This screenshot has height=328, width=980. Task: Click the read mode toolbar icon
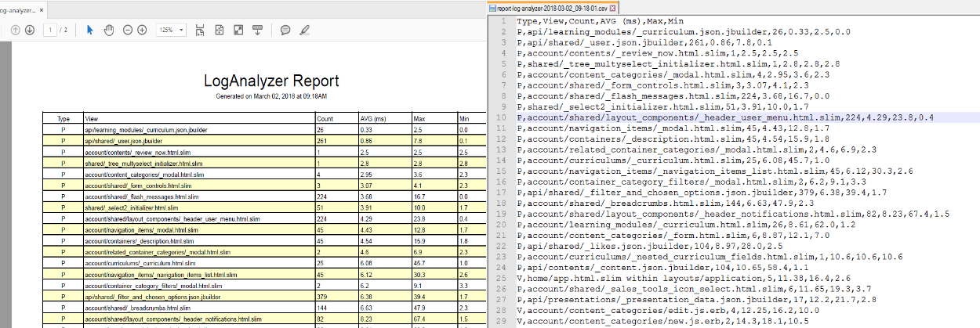(257, 30)
